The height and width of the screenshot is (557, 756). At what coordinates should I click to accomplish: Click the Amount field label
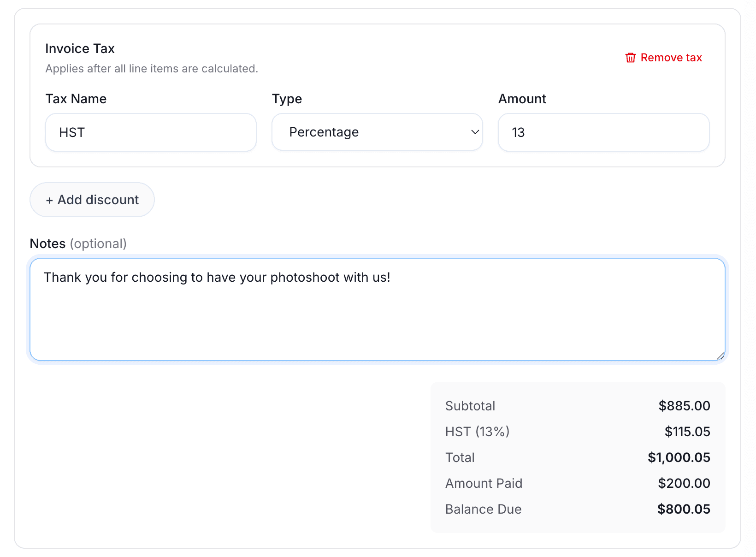coord(522,99)
